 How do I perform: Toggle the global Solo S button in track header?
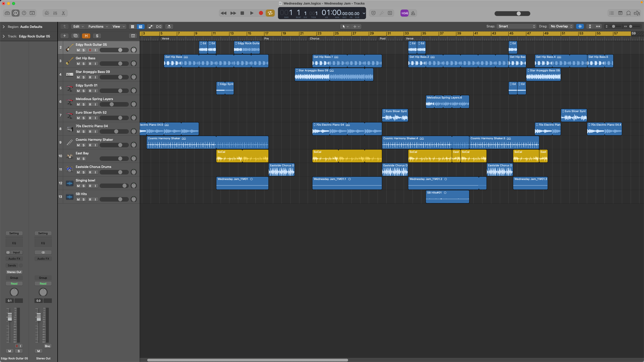point(97,36)
